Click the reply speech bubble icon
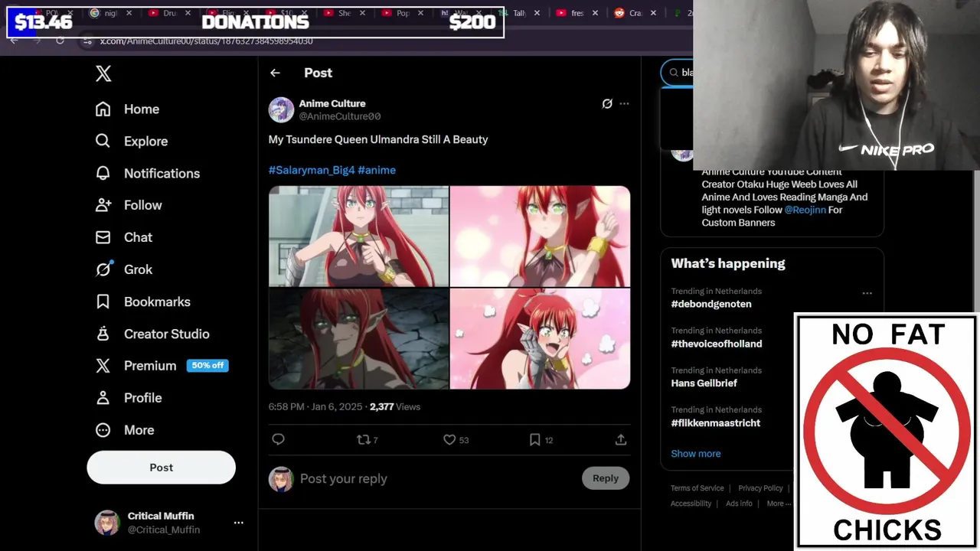The width and height of the screenshot is (980, 551). click(279, 439)
